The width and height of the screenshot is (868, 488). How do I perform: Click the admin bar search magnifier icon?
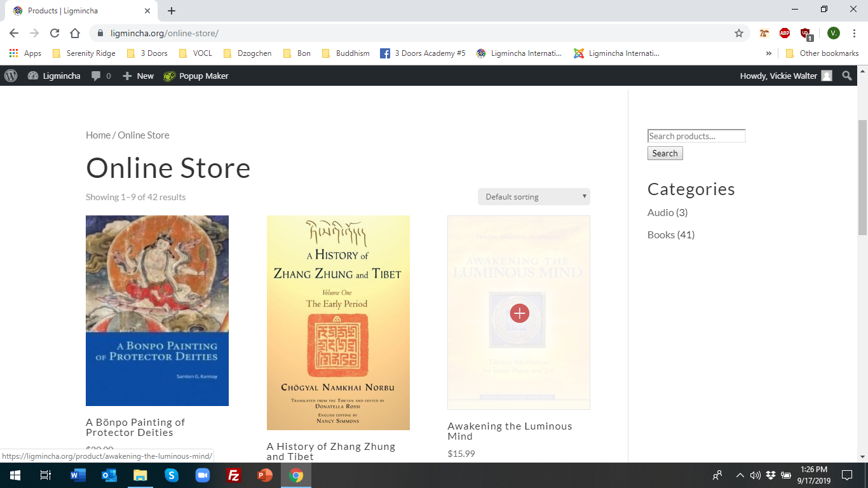(x=846, y=76)
